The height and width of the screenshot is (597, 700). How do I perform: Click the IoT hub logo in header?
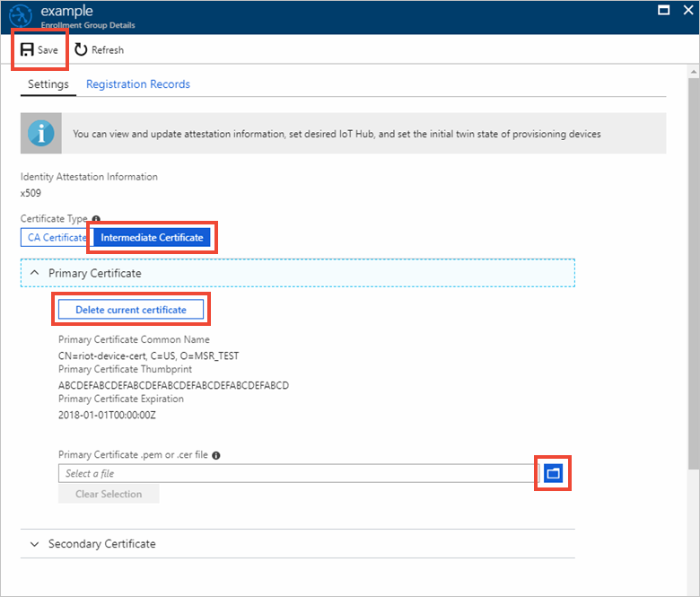coord(21,16)
